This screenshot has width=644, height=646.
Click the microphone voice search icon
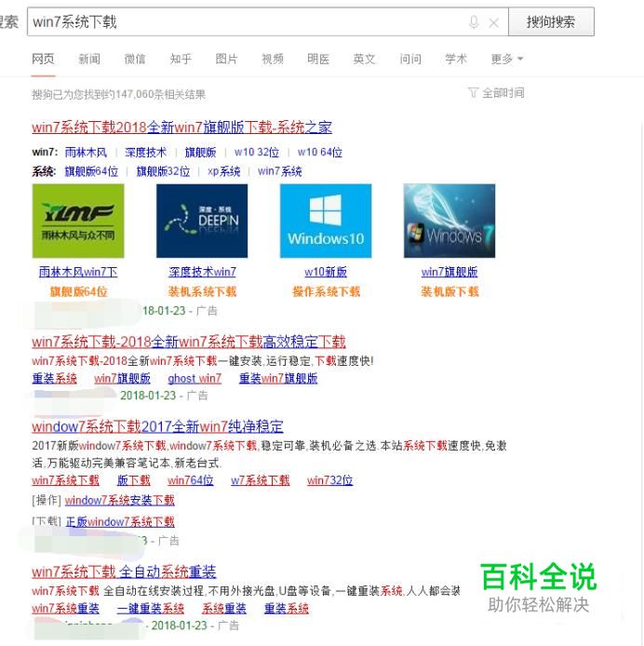pyautogui.click(x=474, y=22)
